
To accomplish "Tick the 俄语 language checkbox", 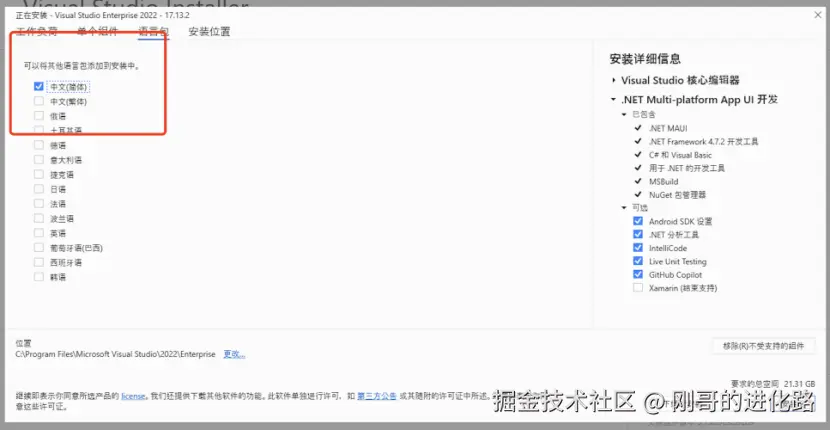I will point(39,115).
